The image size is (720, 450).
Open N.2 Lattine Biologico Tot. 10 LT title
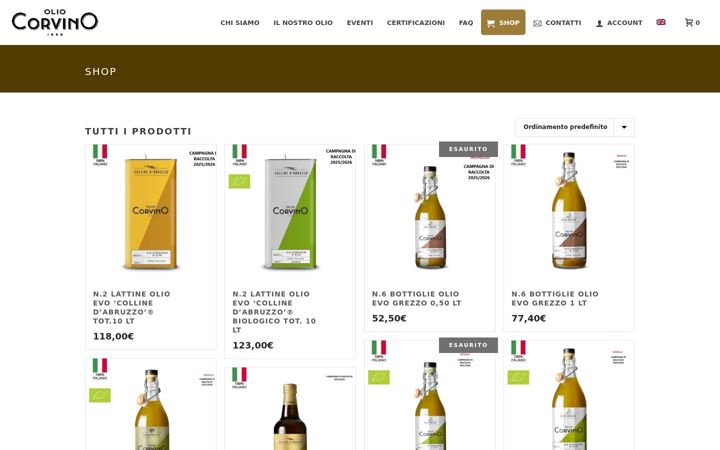(x=274, y=312)
